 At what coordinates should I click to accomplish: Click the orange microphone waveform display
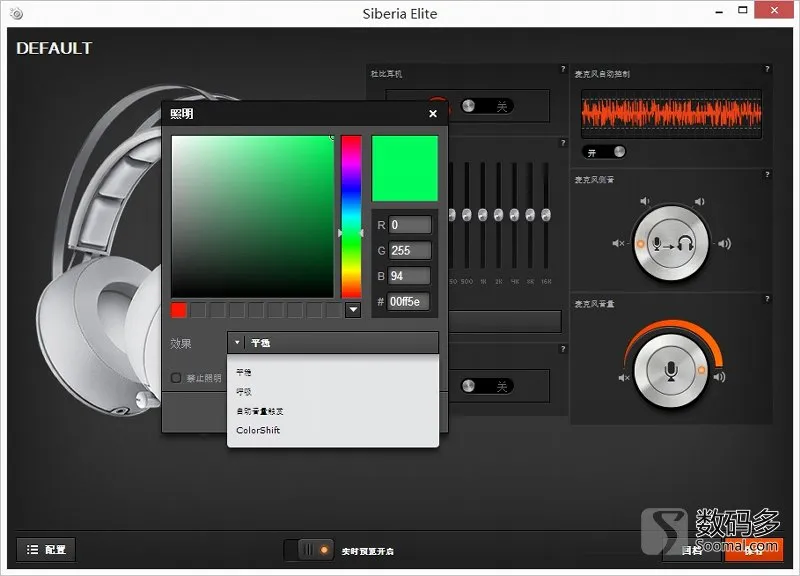click(671, 113)
